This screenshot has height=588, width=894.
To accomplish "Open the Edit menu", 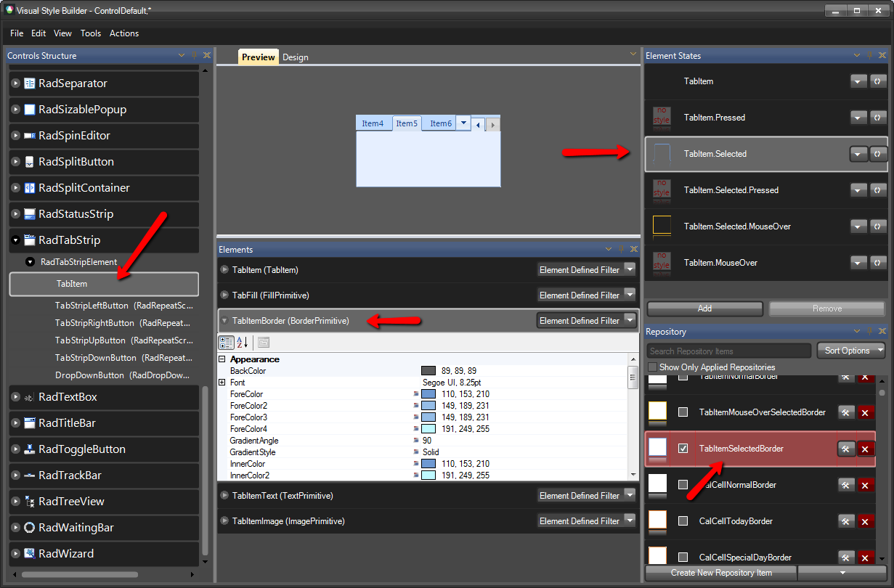I will 38,33.
